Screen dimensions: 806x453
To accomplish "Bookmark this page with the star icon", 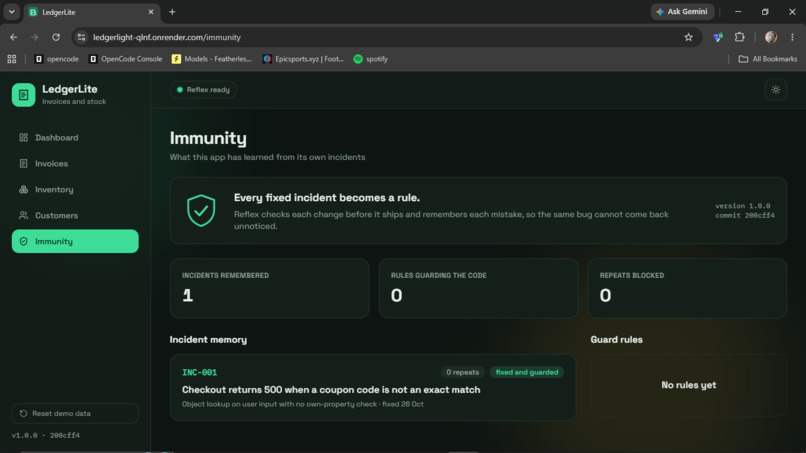I will [x=688, y=37].
